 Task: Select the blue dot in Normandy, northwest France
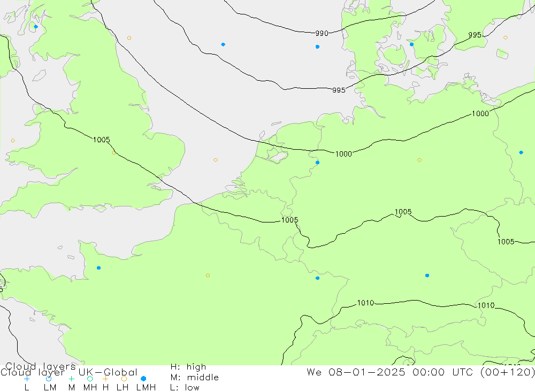point(98,268)
